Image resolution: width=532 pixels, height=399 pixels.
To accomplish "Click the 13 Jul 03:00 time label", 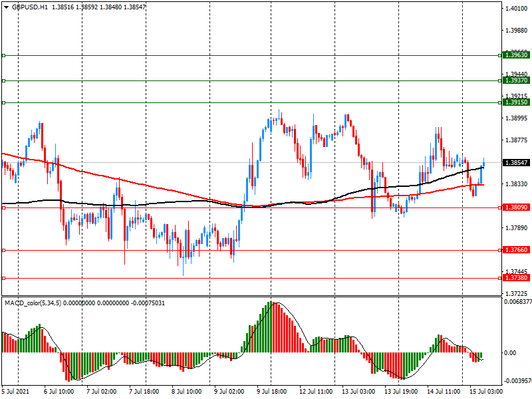I will click(x=358, y=391).
